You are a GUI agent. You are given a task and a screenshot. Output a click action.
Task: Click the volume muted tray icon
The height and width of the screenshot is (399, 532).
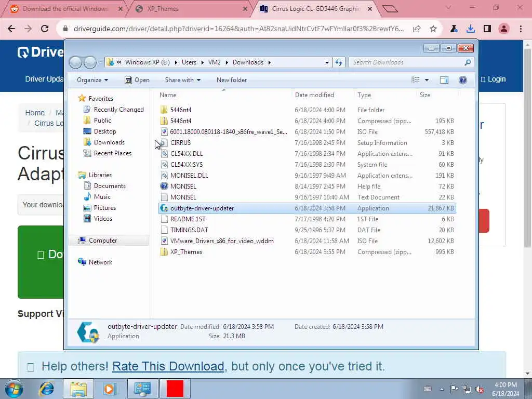480,389
